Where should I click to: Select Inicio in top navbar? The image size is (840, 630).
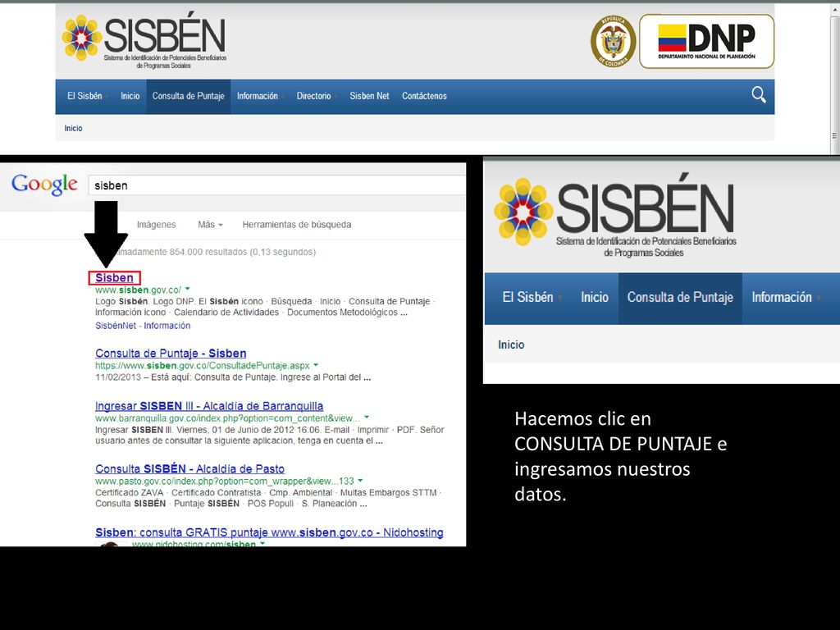(x=130, y=96)
